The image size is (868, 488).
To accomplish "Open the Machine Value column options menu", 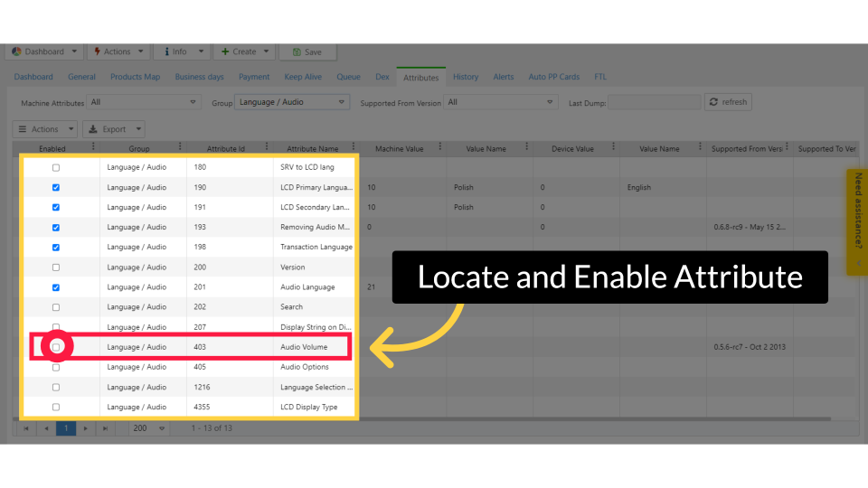I will (439, 147).
